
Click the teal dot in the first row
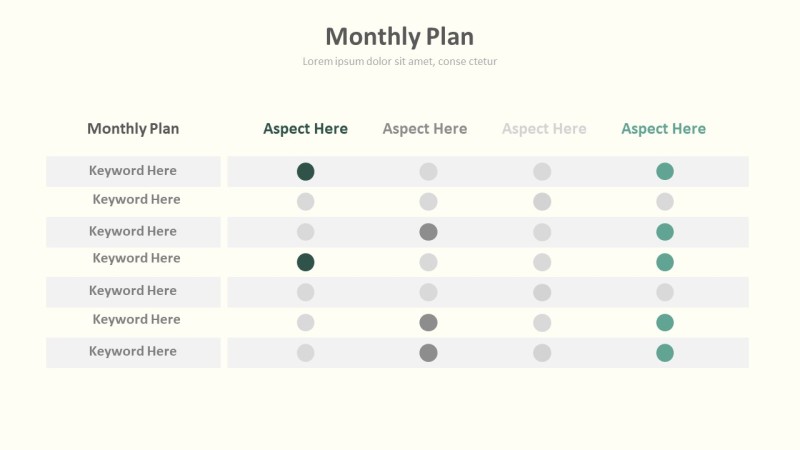[x=665, y=171]
